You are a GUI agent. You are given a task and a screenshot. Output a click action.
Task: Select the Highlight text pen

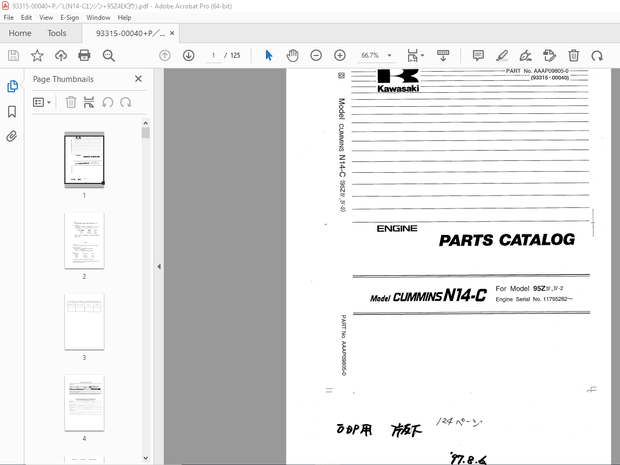[x=502, y=55]
